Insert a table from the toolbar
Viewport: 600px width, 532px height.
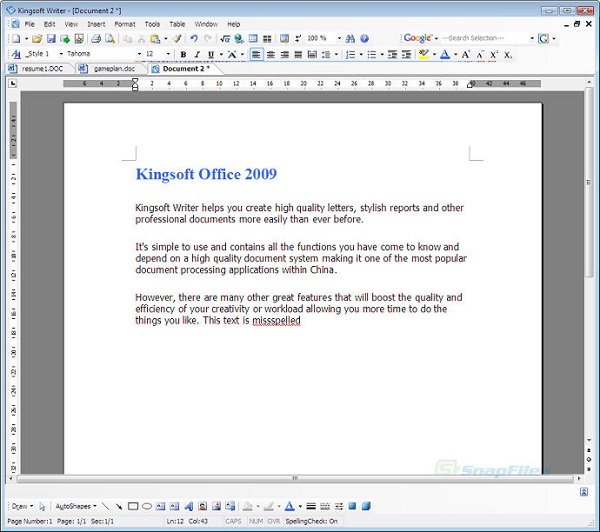253,39
